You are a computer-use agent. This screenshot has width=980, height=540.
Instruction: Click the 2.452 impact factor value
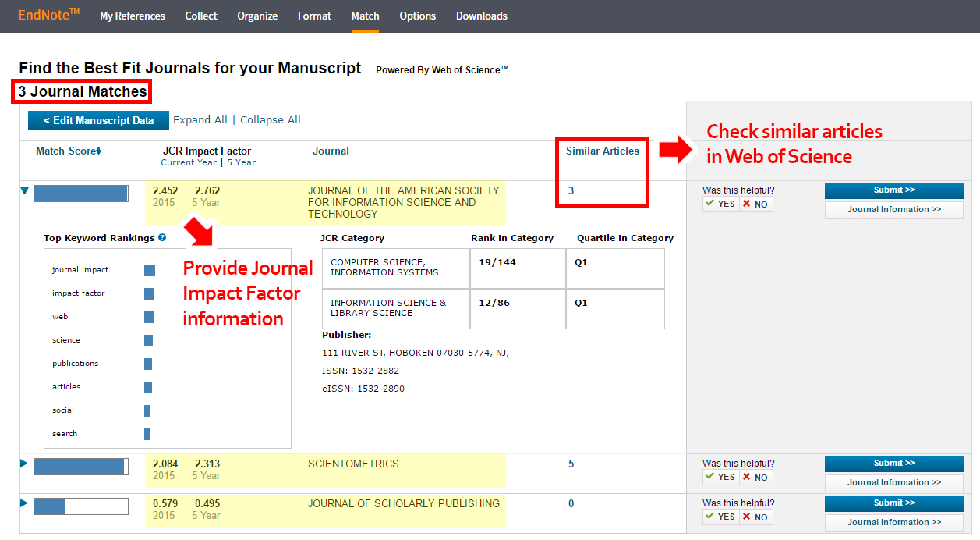click(x=165, y=190)
